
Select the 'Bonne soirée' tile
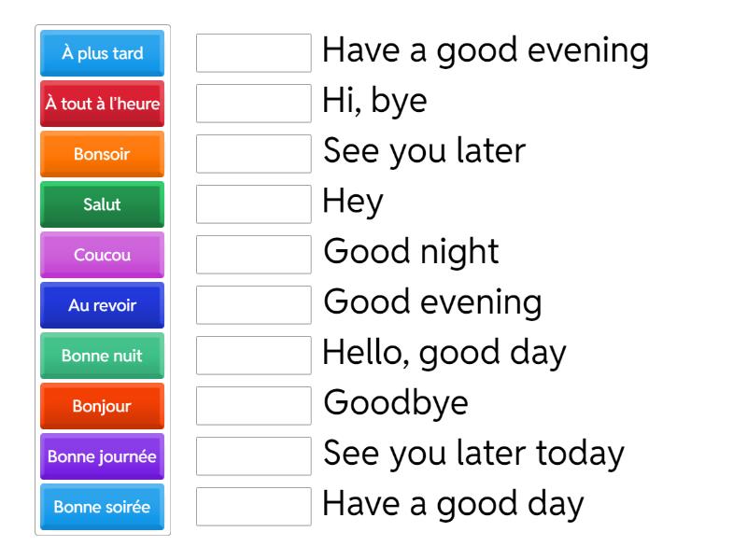[102, 507]
